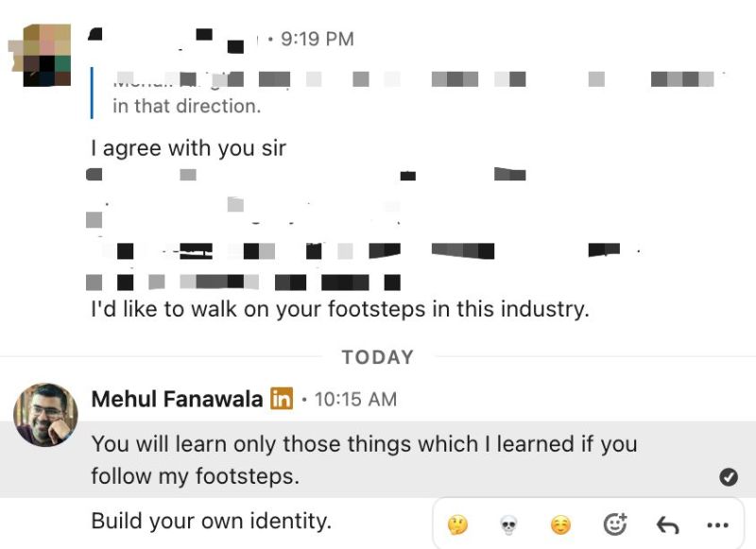Viewport: 756px width, 549px height.
Task: Click the TODAY date divider
Action: coord(378,357)
